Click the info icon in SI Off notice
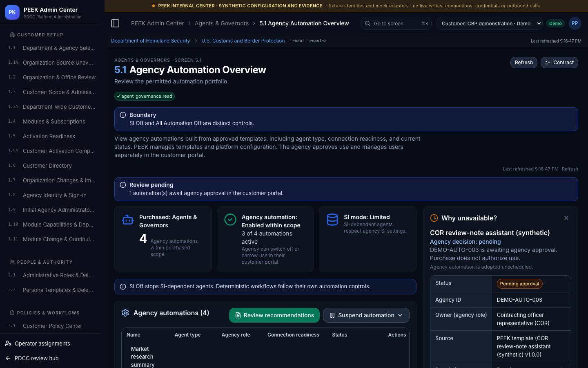Screen dimensions: 588x368 123,287
